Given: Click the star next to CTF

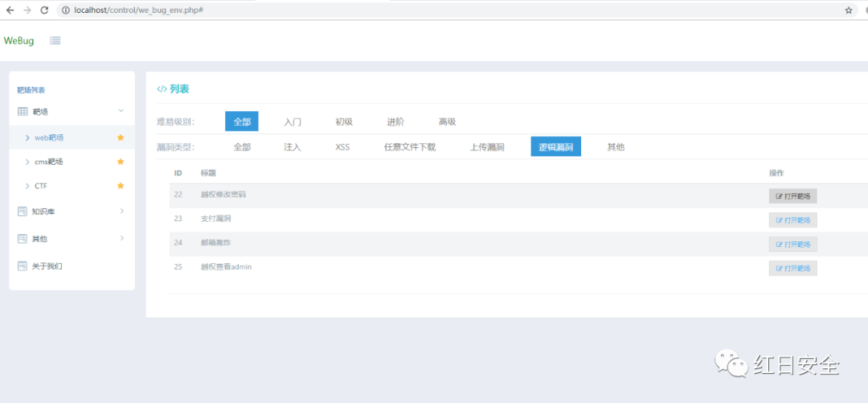Looking at the screenshot, I should pyautogui.click(x=121, y=186).
